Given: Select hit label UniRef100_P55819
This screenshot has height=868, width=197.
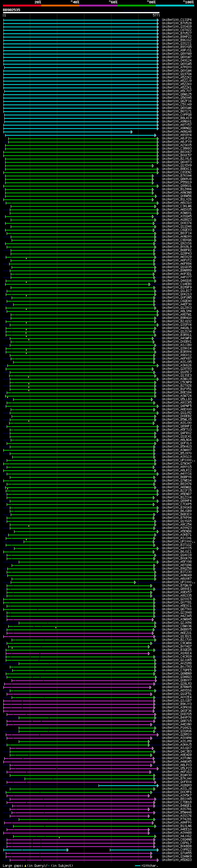Looking at the screenshot, I should click(176, 182).
